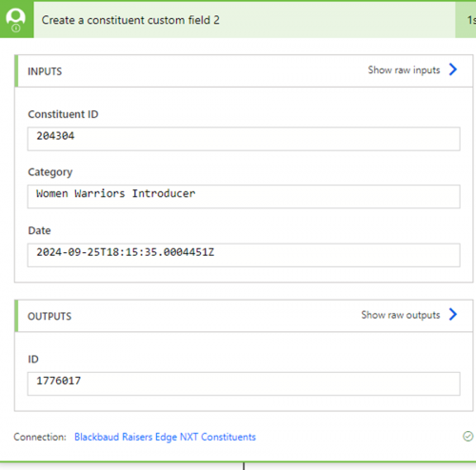This screenshot has height=470, width=476.
Task: Click the INPUTS section heading
Action: tap(45, 71)
